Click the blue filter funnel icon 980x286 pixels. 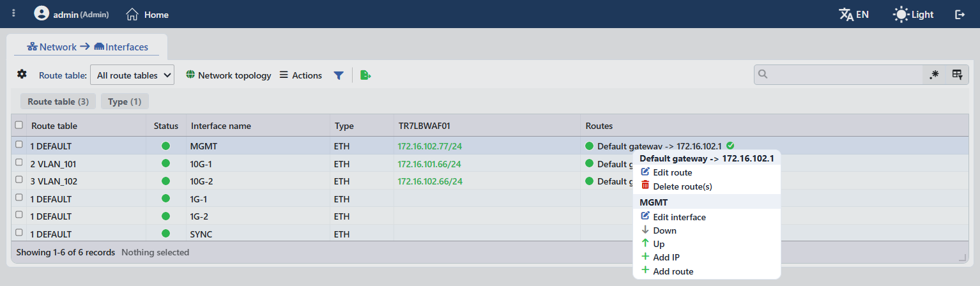[x=339, y=75]
